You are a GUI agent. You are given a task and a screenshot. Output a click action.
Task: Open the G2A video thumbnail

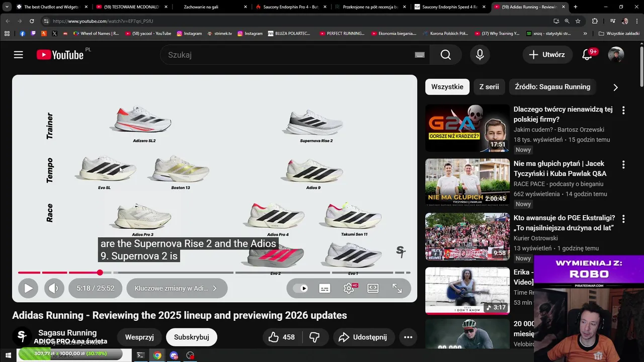pos(467,128)
